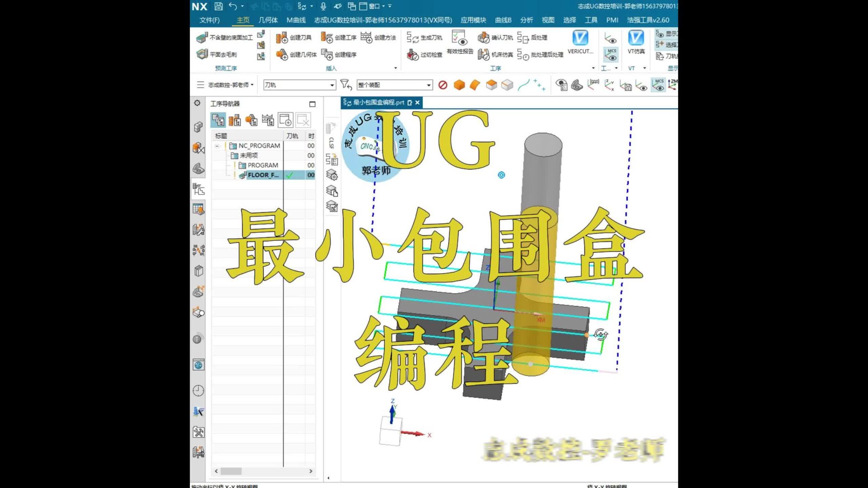868x488 pixels.
Task: Expand the 插入 group dropdown arrow
Action: point(395,68)
